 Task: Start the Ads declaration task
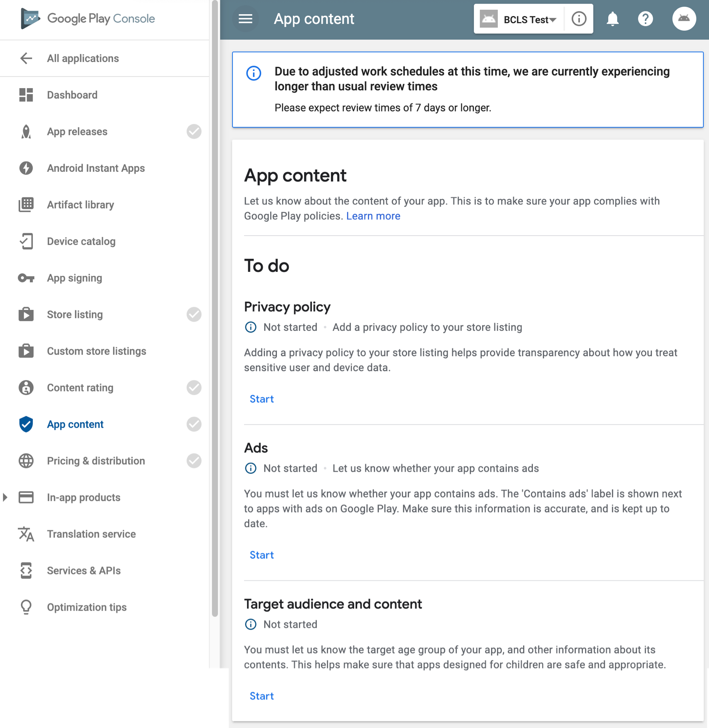click(262, 555)
